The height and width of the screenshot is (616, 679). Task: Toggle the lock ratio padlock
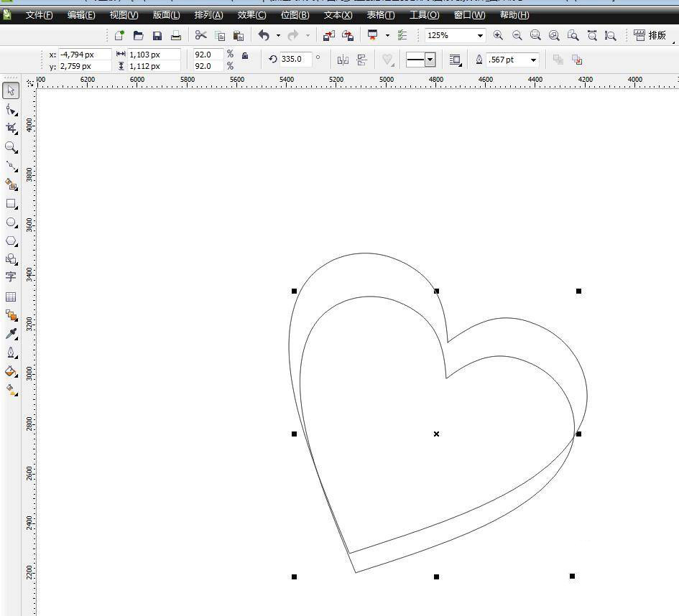(x=245, y=55)
